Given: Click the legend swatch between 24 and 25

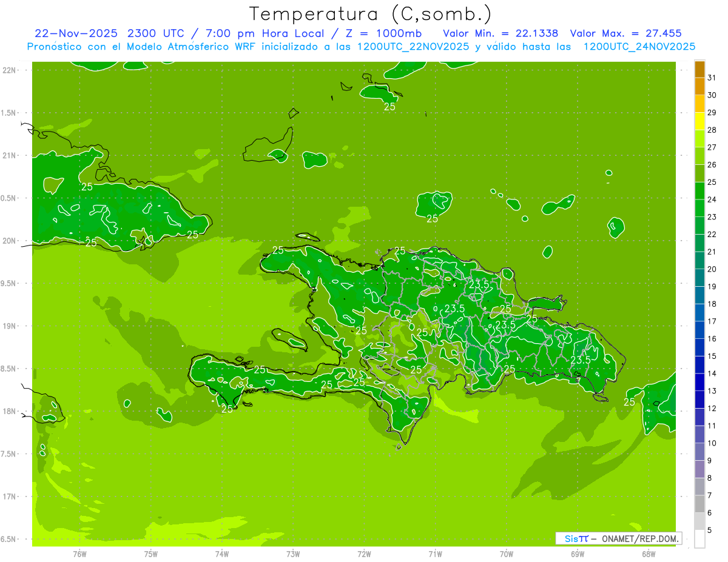Looking at the screenshot, I should tap(699, 191).
